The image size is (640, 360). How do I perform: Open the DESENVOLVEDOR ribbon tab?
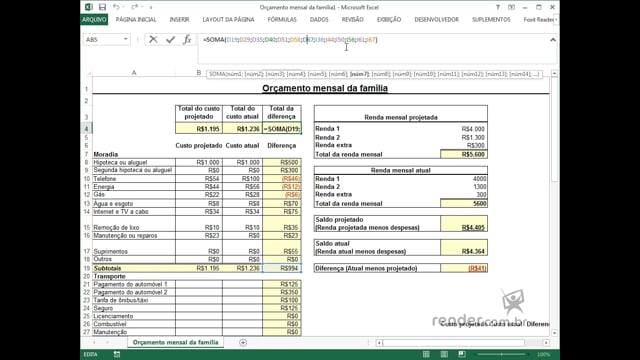(x=436, y=20)
